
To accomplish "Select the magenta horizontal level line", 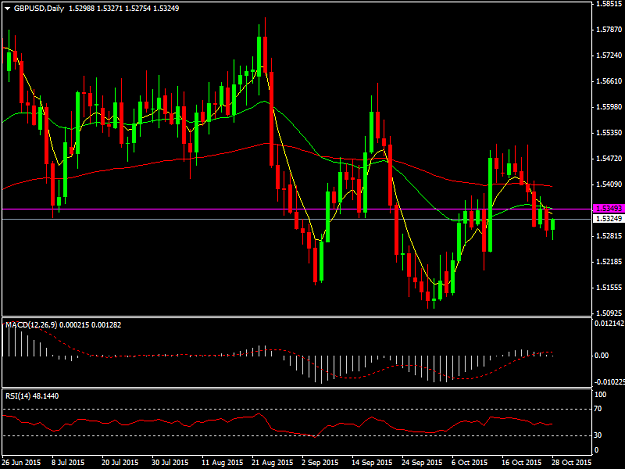I will point(296,209).
